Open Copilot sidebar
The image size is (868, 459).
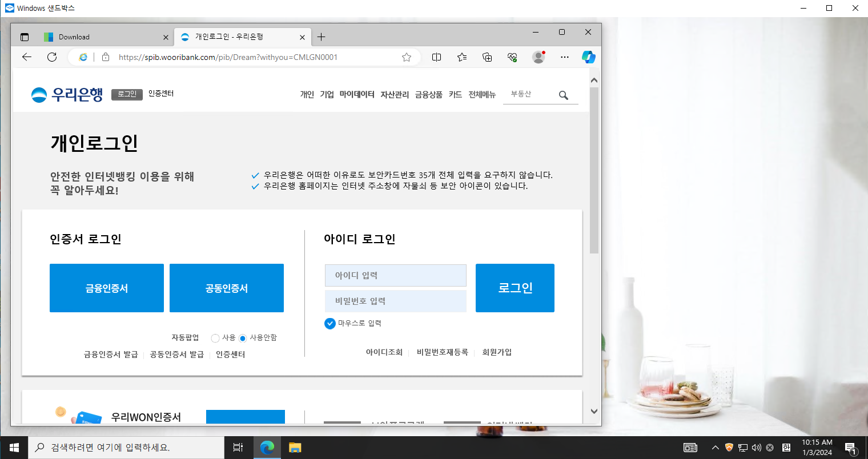(589, 57)
